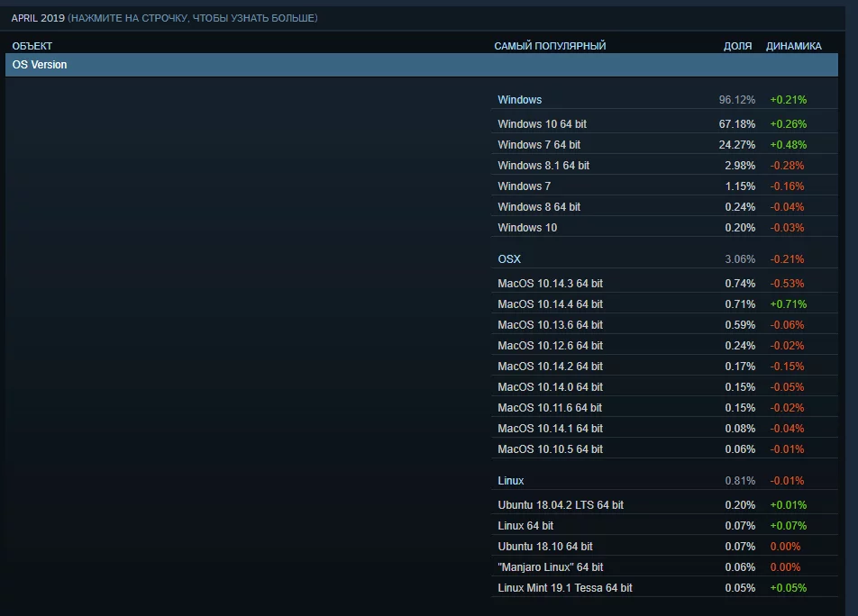Click the MacOS 10.10.5 64 bit entry

tap(664, 449)
